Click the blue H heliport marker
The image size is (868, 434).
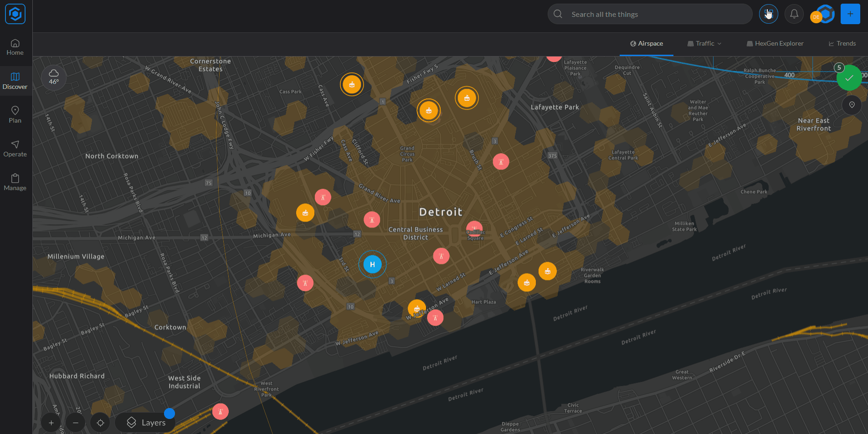372,264
